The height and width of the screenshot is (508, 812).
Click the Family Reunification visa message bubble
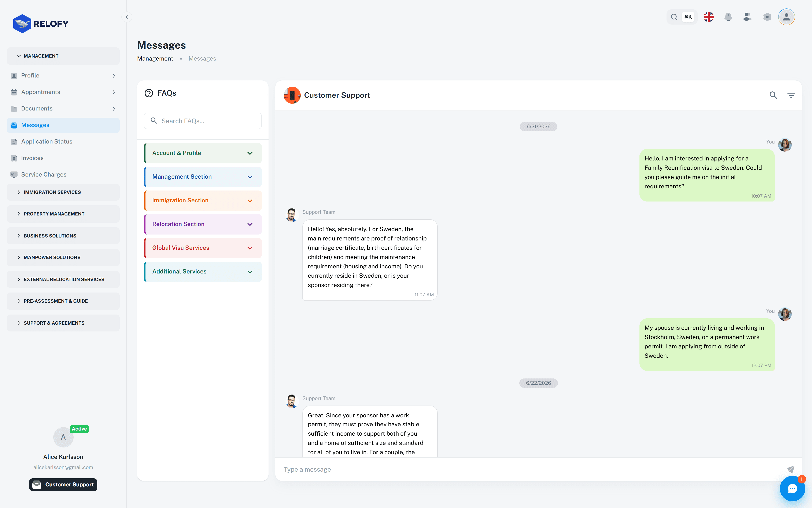(707, 175)
